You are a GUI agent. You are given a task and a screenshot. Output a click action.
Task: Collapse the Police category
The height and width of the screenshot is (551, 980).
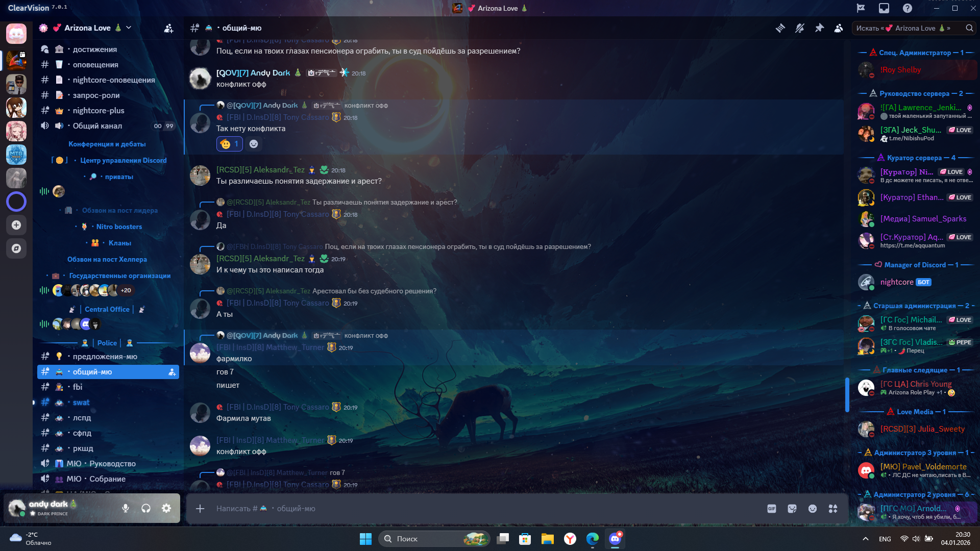(x=107, y=343)
